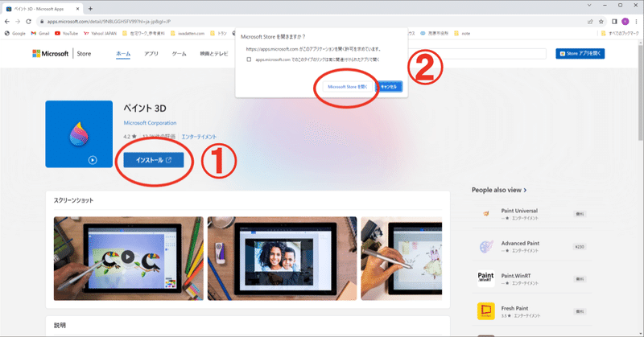644x337 pixels.
Task: Select the アプリ tab
Action: (151, 53)
